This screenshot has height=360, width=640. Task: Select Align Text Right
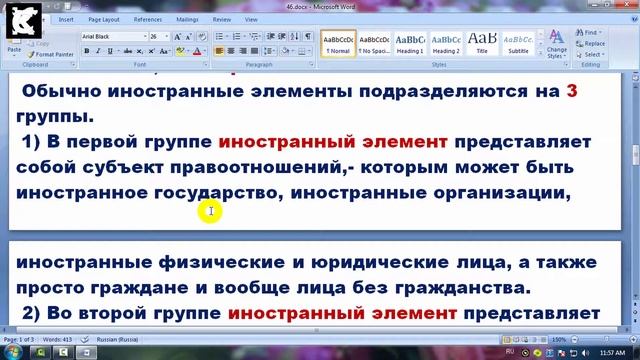243,51
